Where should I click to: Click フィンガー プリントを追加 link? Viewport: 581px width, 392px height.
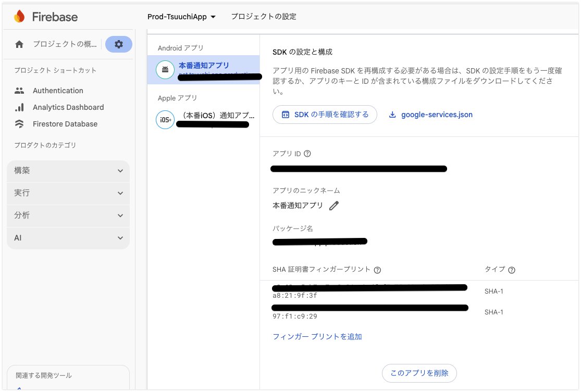coord(317,336)
